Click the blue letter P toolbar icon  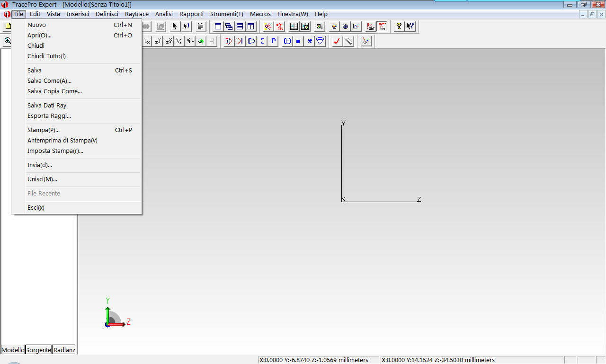click(274, 41)
